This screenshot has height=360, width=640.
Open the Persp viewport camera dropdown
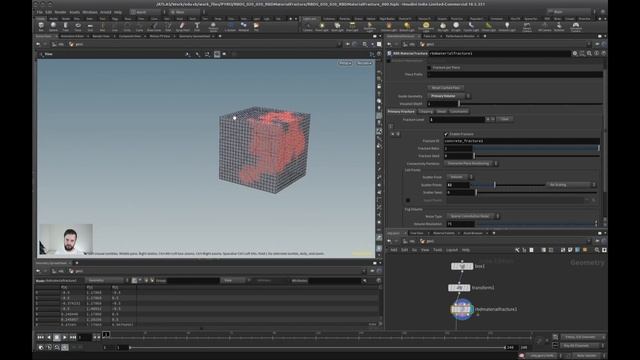click(345, 63)
